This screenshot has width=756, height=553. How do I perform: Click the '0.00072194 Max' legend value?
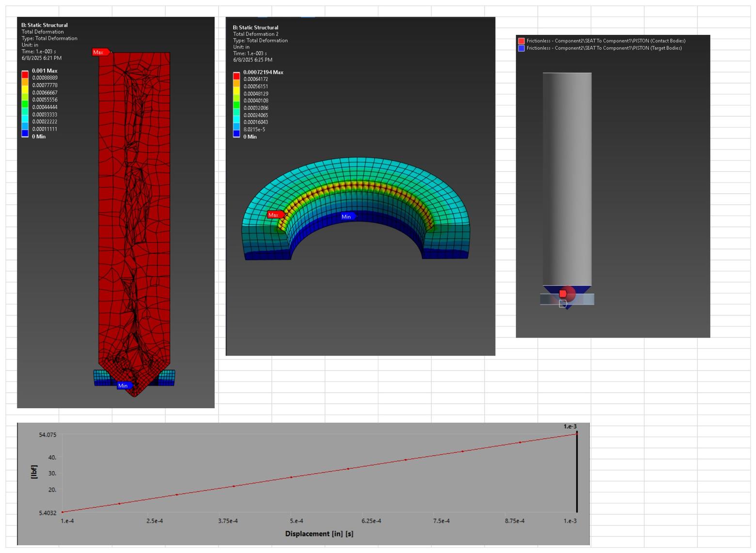point(263,72)
